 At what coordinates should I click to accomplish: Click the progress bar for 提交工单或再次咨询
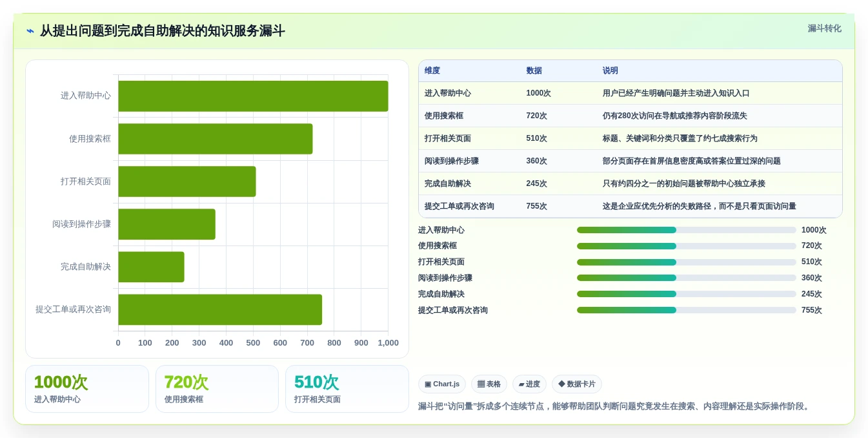coord(687,310)
